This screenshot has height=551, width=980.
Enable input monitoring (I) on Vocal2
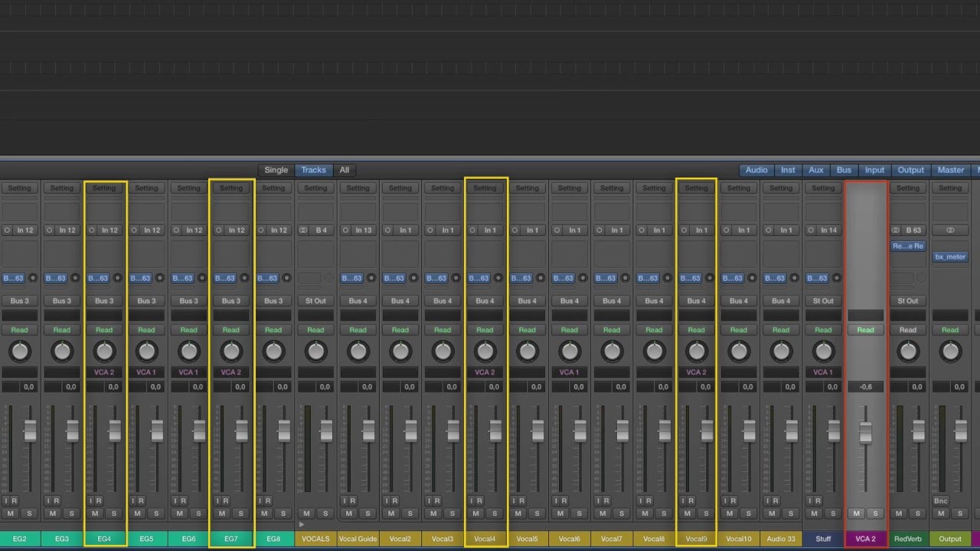coord(386,501)
